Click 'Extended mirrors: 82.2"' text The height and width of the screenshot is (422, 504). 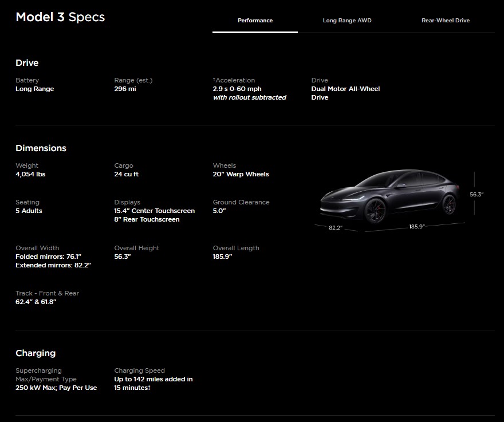pyautogui.click(x=53, y=265)
